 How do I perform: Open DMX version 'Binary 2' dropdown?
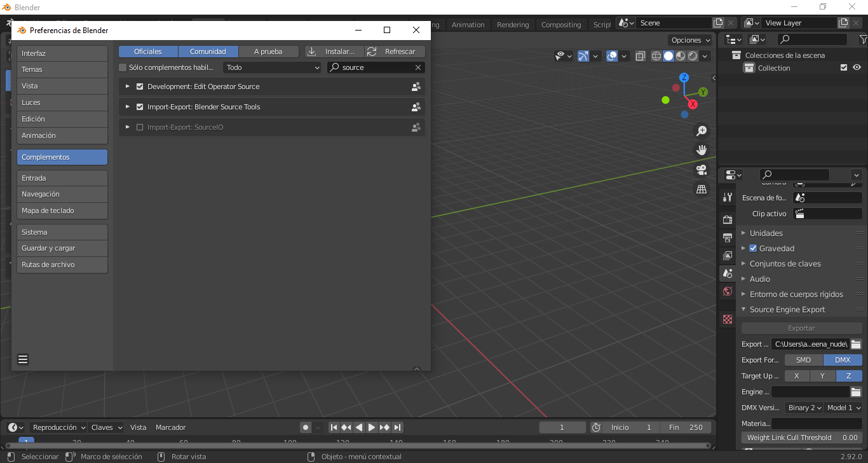pyautogui.click(x=804, y=408)
